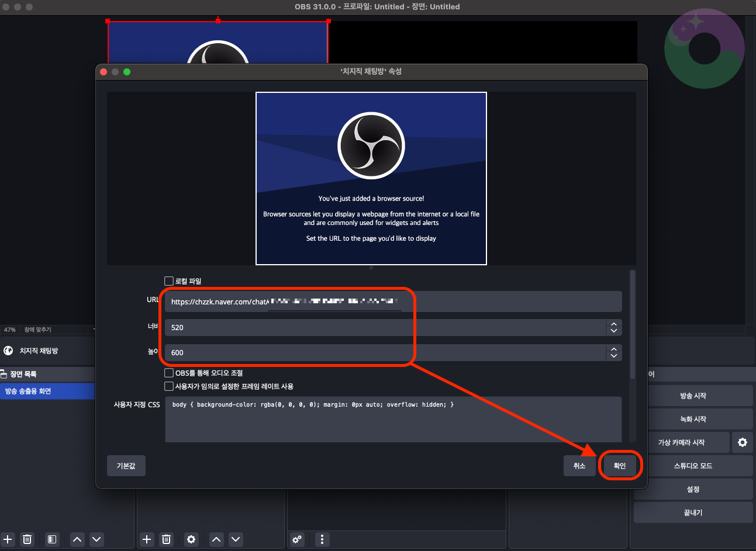
Task: Close the 치지직 채팅방 속성 dialog with red button
Action: pyautogui.click(x=103, y=72)
